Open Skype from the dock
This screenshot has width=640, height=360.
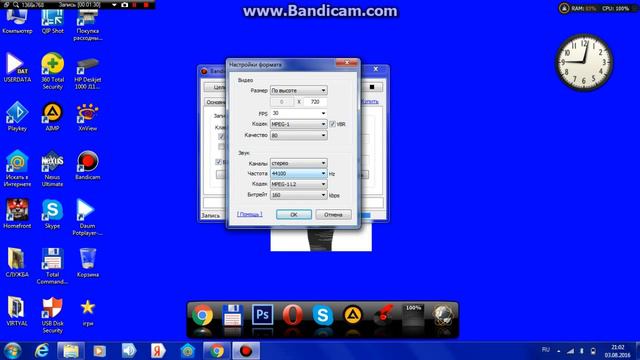coord(323,316)
